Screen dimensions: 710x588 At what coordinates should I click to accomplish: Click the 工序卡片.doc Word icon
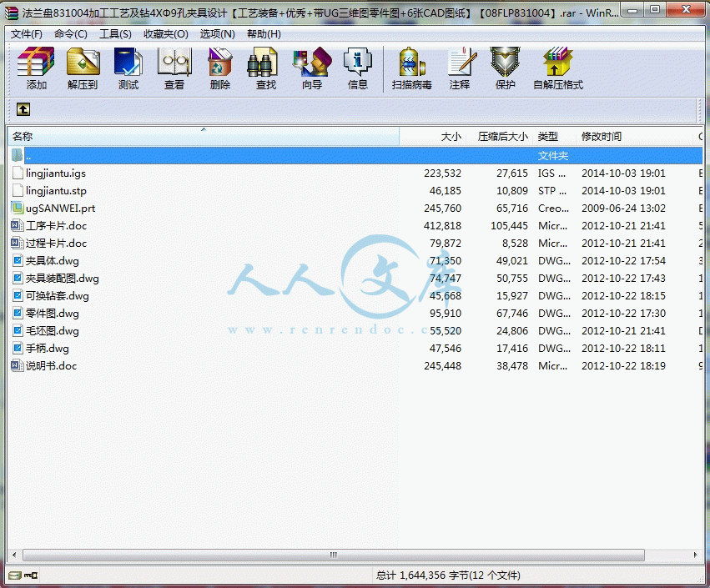[x=18, y=225]
